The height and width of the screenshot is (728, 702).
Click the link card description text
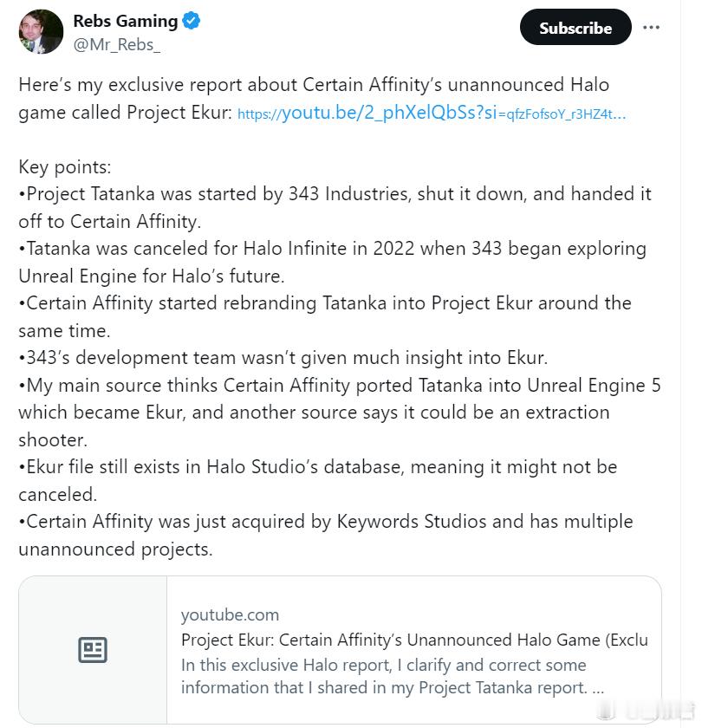click(393, 677)
